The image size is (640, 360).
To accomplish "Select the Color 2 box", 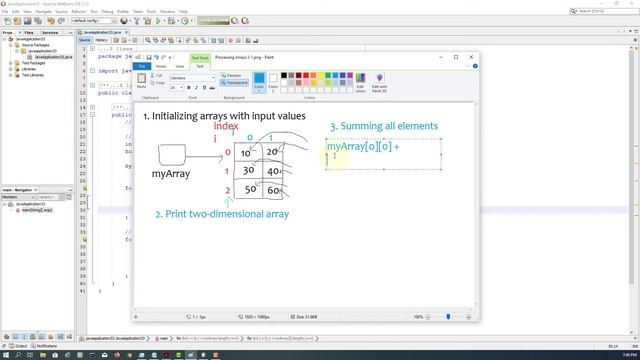I will [273, 82].
